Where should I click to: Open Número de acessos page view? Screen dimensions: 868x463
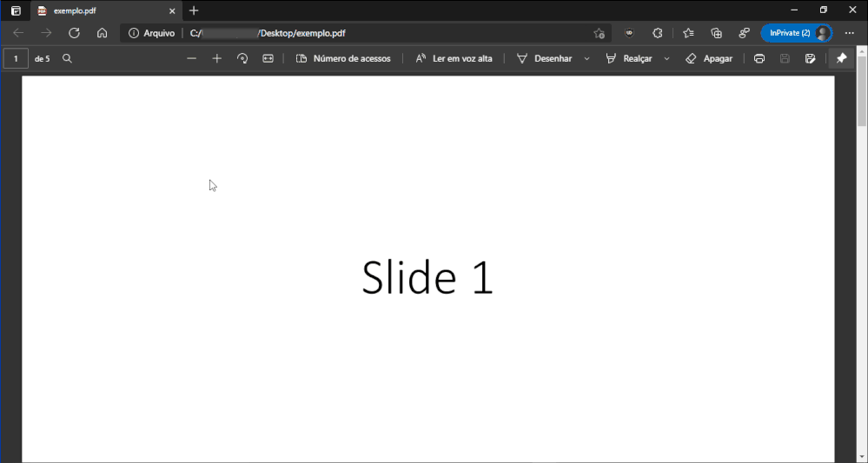(x=343, y=59)
